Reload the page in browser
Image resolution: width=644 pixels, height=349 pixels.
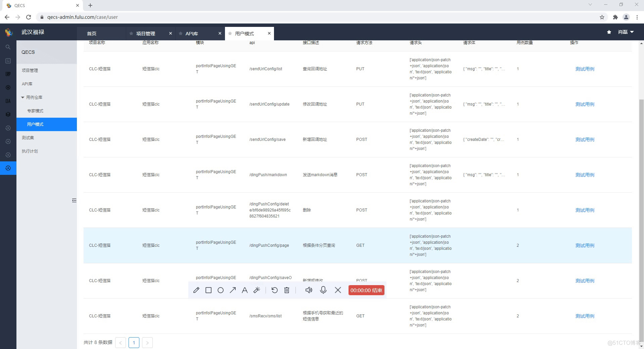29,17
